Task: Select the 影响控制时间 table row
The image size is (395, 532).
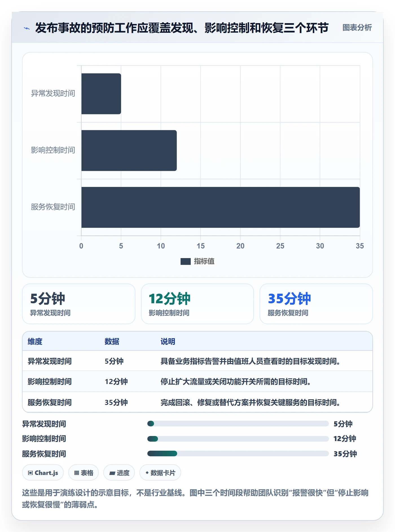Action: [x=197, y=381]
